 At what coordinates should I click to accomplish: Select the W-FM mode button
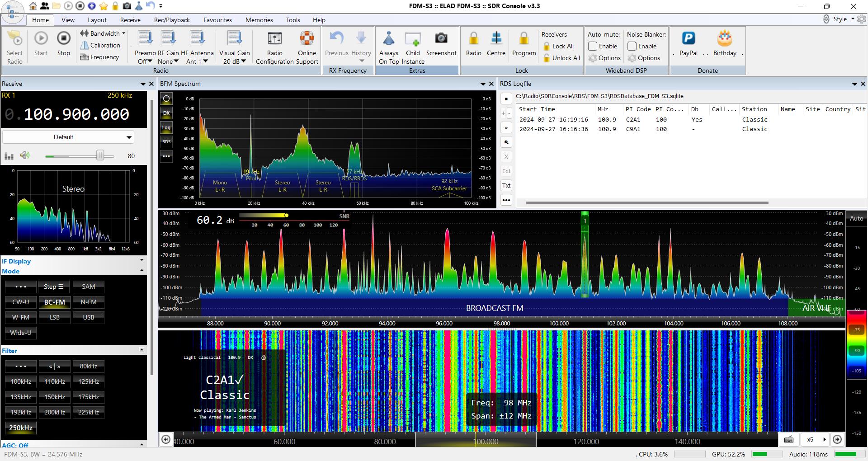(21, 317)
